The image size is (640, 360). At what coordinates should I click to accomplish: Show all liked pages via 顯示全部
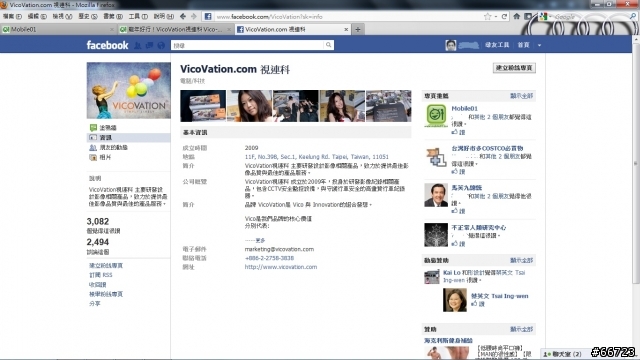(x=521, y=96)
